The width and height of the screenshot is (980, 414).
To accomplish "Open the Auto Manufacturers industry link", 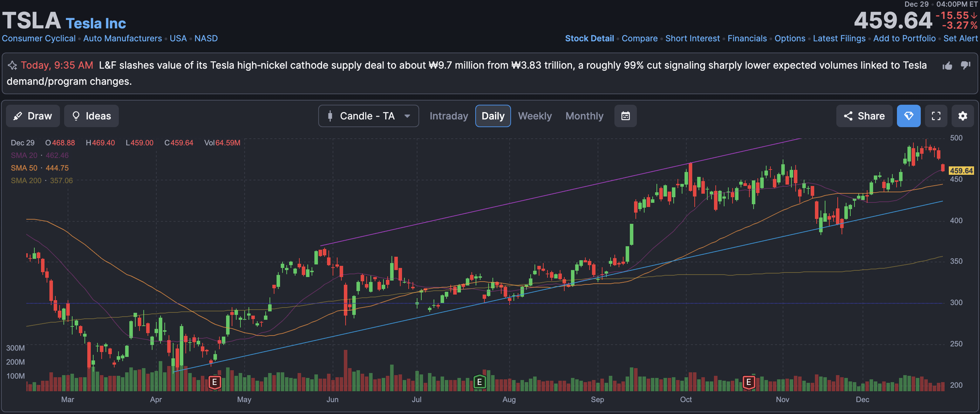I will pos(123,39).
